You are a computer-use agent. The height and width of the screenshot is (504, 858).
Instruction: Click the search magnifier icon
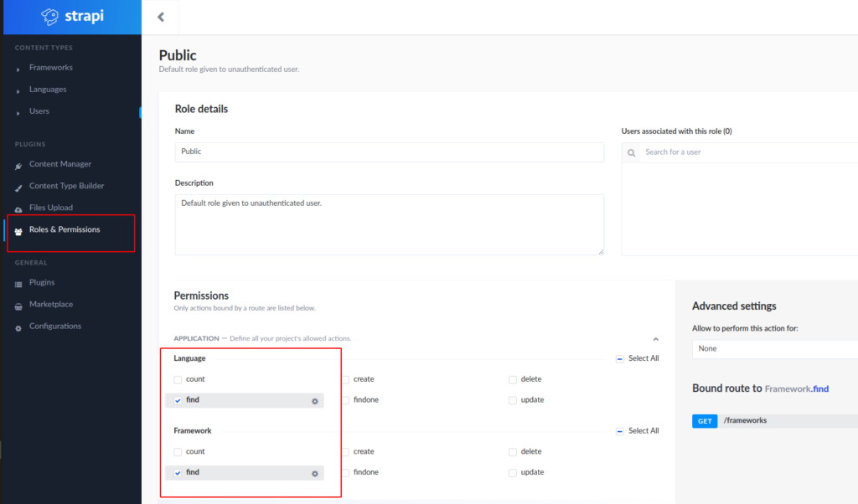pyautogui.click(x=632, y=153)
